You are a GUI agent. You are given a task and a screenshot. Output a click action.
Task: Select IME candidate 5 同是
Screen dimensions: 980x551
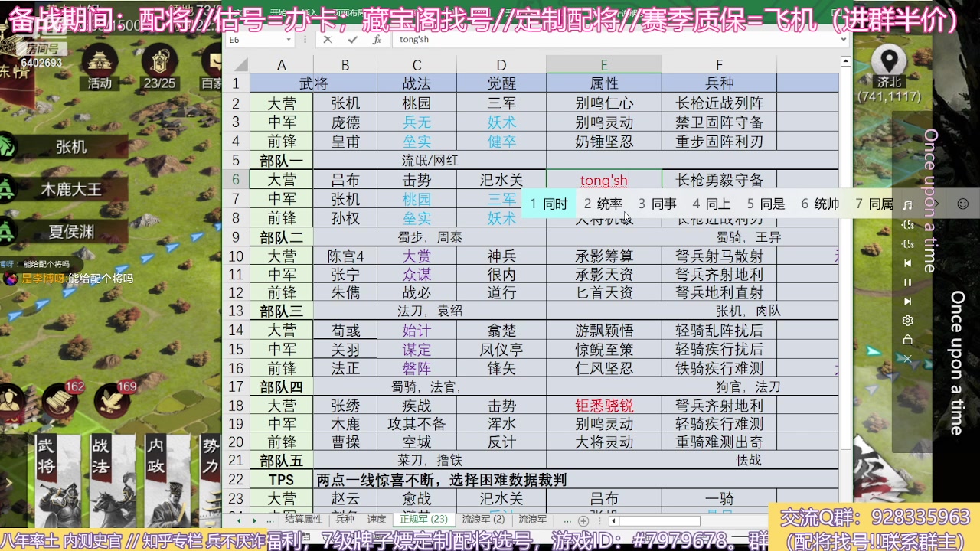(766, 204)
